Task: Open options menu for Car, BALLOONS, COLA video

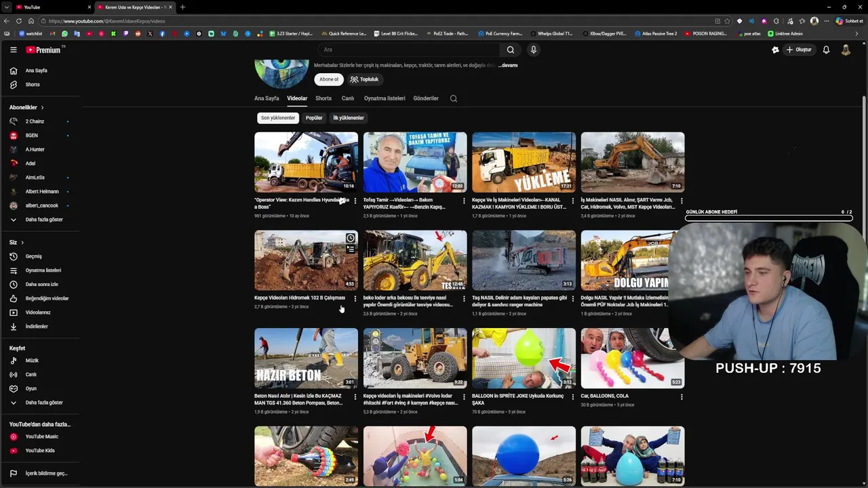Action: [682, 397]
